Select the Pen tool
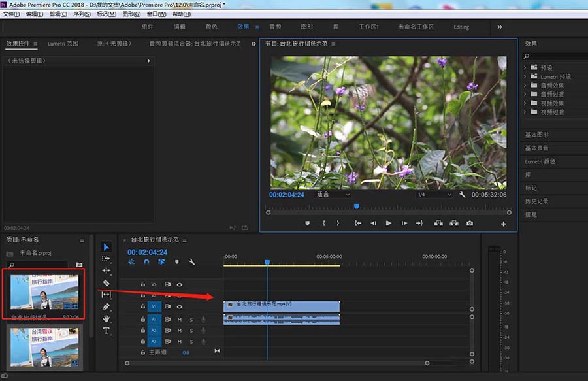Image resolution: width=588 pixels, height=381 pixels. [x=106, y=306]
